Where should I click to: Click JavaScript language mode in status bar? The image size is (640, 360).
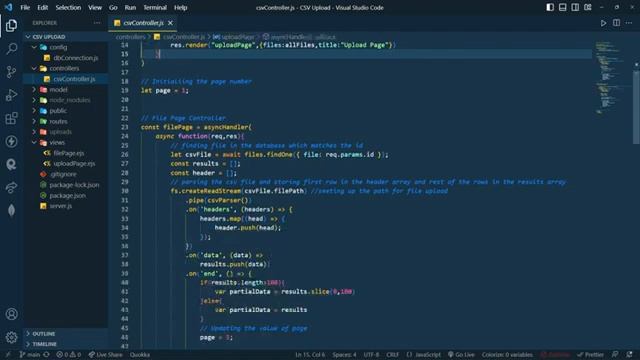(424, 355)
